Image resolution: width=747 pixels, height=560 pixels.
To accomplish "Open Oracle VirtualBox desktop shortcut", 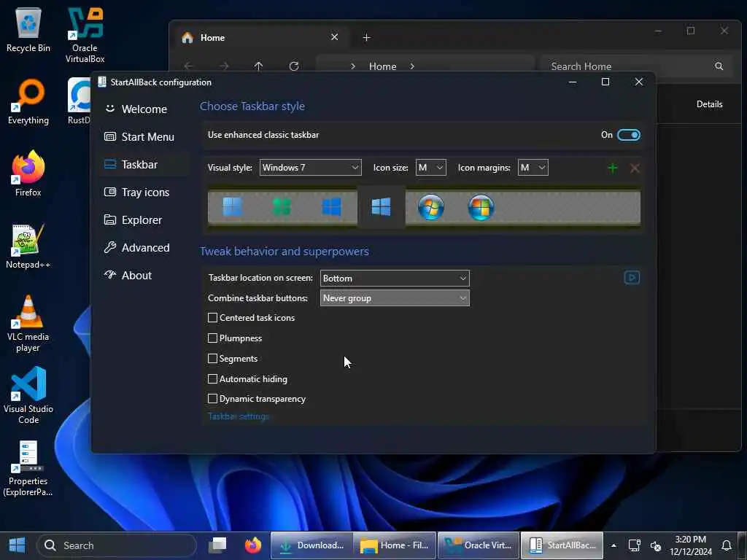I will [x=85, y=35].
